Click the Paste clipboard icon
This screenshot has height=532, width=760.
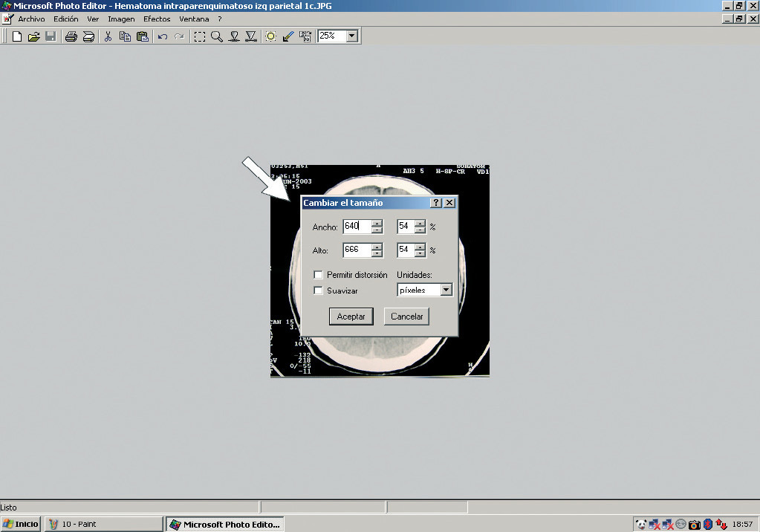coord(142,36)
